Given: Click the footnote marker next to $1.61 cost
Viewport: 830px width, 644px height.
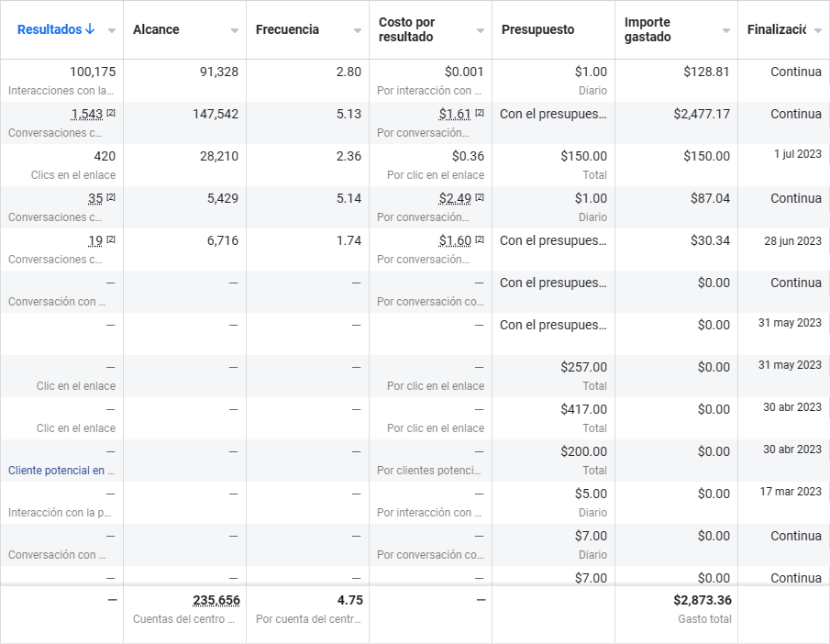Looking at the screenshot, I should pos(480,114).
